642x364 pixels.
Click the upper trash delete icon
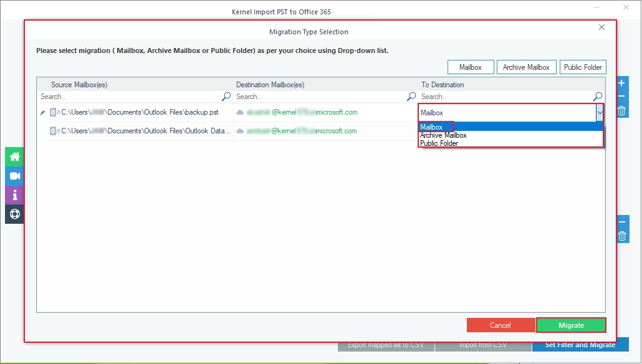621,111
